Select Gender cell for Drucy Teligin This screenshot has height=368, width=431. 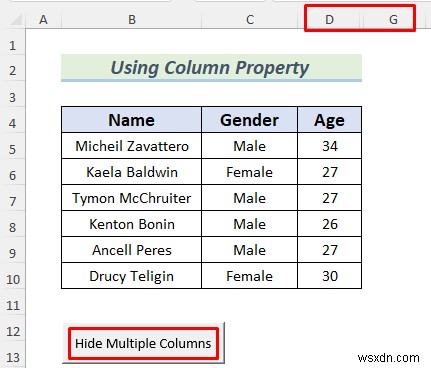click(x=249, y=276)
